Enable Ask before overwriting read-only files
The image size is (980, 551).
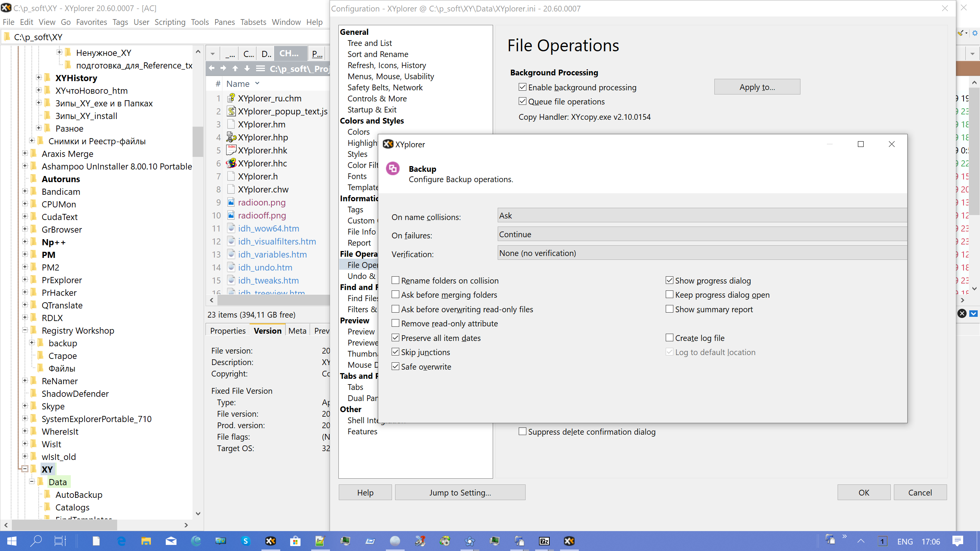pos(395,309)
